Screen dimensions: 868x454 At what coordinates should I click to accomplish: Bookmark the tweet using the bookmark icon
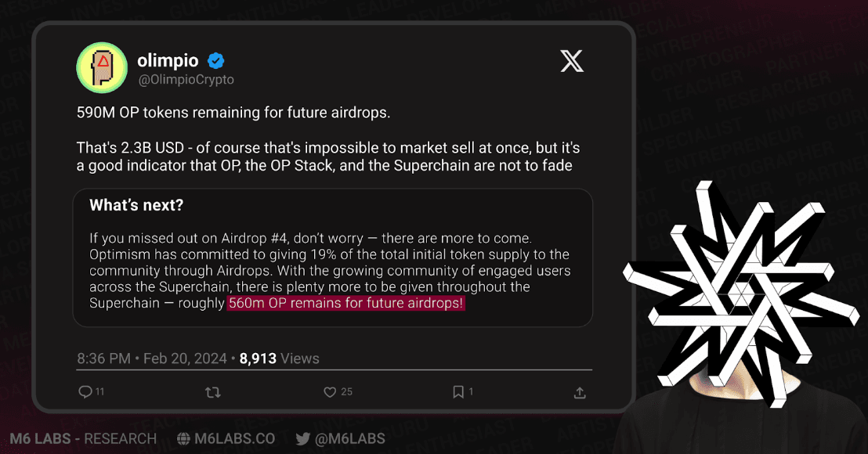click(x=458, y=392)
